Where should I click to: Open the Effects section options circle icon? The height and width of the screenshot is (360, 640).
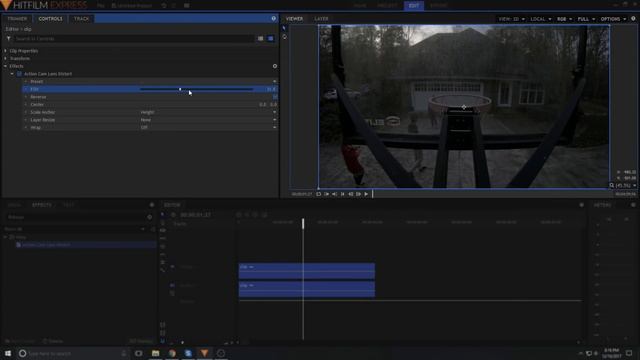point(275,66)
